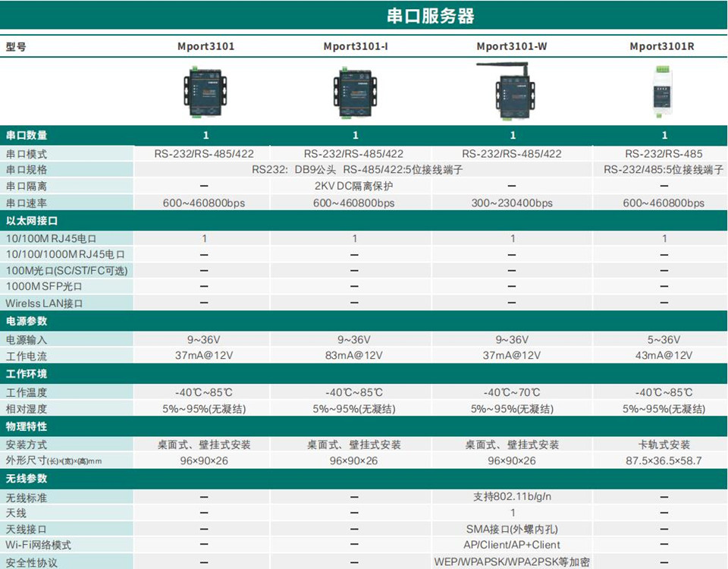This screenshot has height=569, width=728.
Task: Click RS232: DB9公头 RS-485/422 spec text
Action: click(357, 169)
